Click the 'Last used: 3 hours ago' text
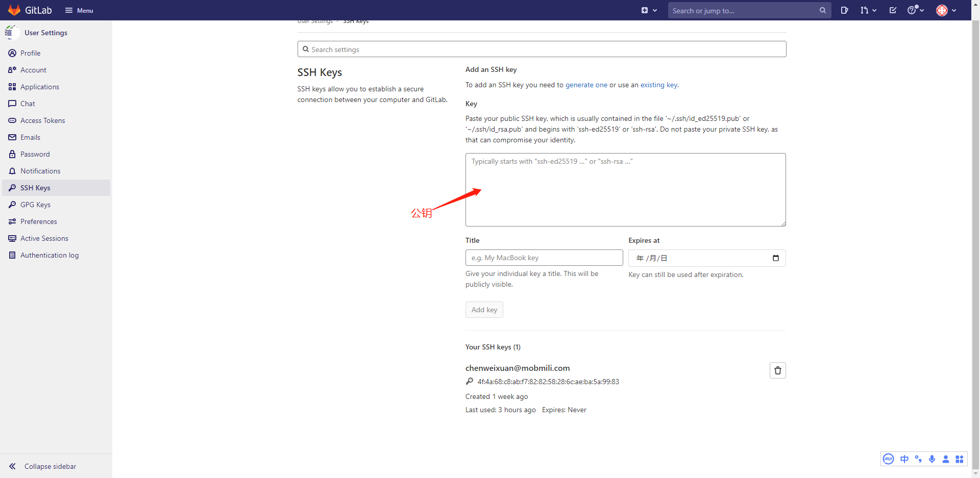This screenshot has height=478, width=980. 501,410
